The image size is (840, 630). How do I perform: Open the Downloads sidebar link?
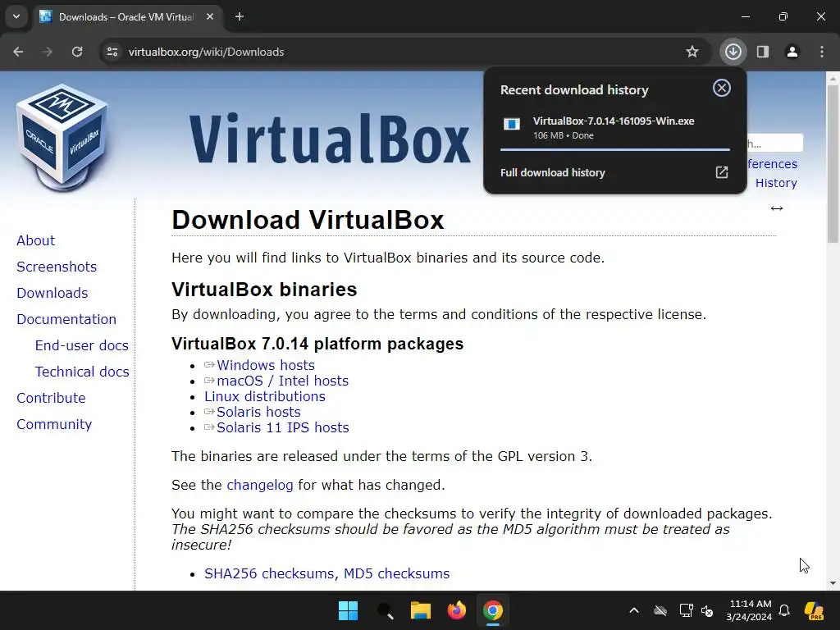[52, 293]
